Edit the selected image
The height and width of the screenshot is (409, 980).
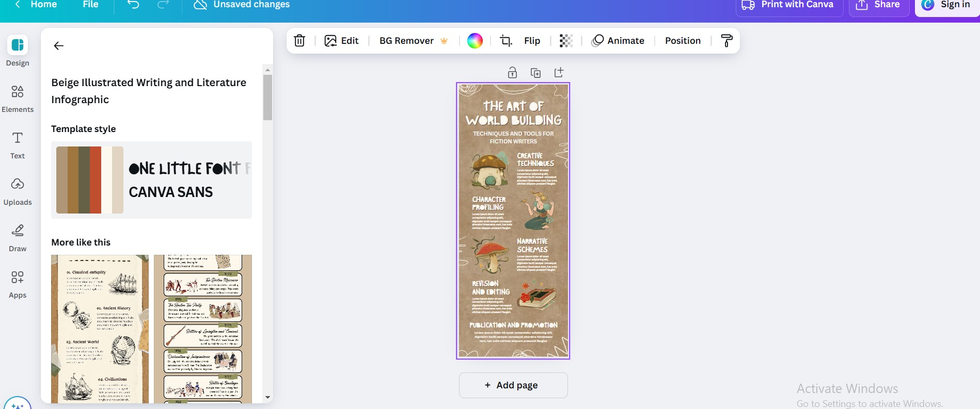point(341,41)
